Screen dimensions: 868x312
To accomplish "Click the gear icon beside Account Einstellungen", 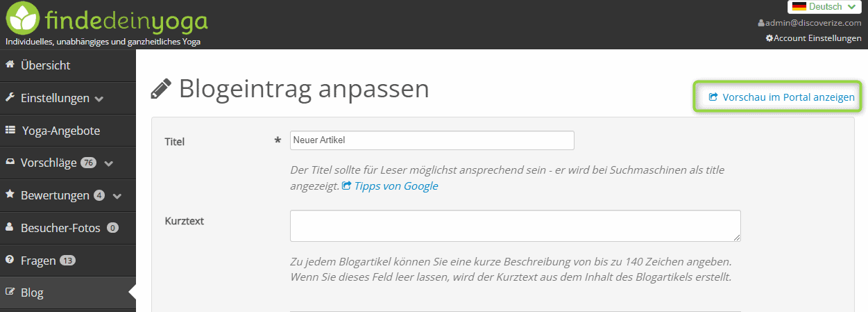I will (x=769, y=38).
